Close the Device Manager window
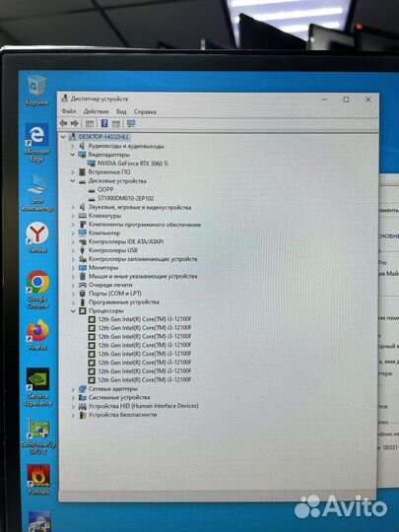The width and height of the screenshot is (399, 532). [368, 100]
